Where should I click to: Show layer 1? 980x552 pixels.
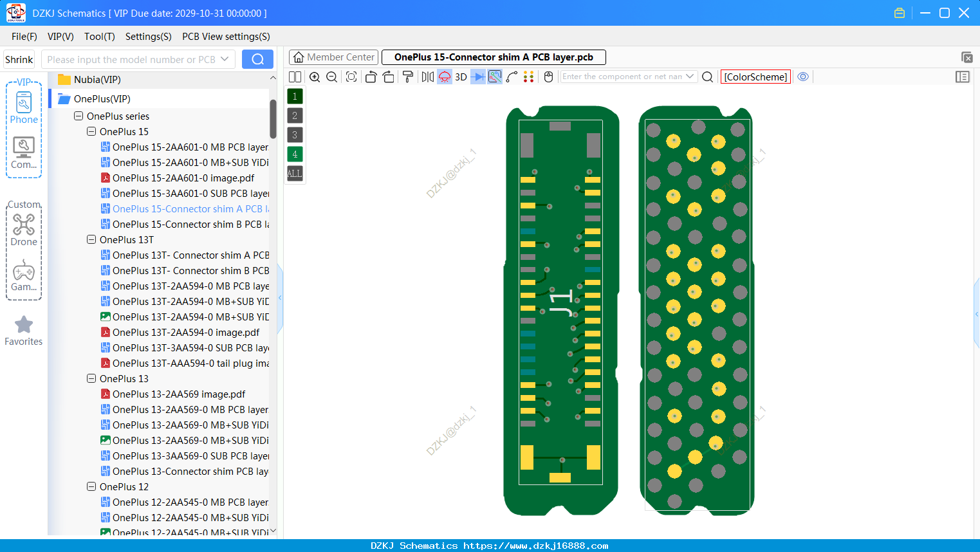click(295, 96)
